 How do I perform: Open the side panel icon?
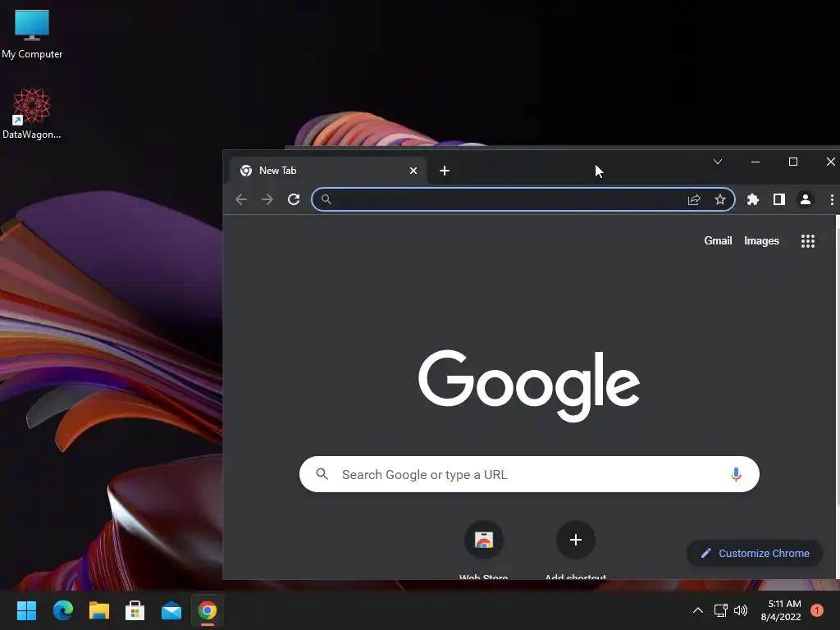[x=779, y=200]
